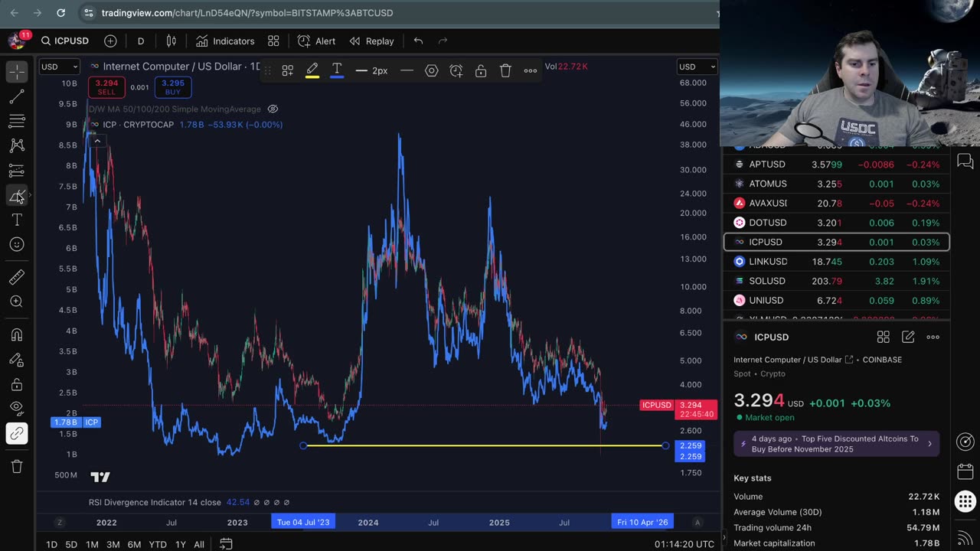Add a symbol to compare with plus icon
Screen dimensions: 980x551
[x=110, y=41]
